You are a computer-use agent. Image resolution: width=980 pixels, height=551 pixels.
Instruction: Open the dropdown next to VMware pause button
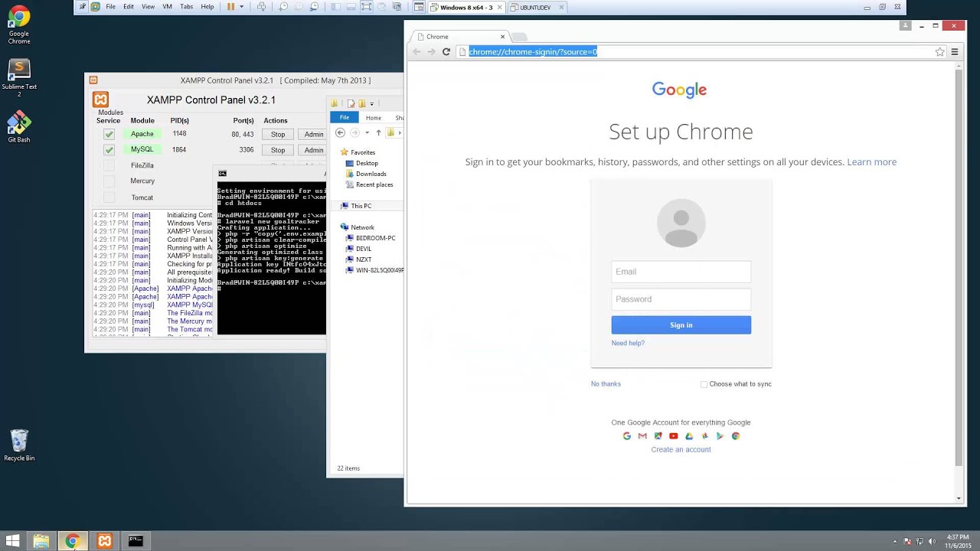pyautogui.click(x=242, y=7)
